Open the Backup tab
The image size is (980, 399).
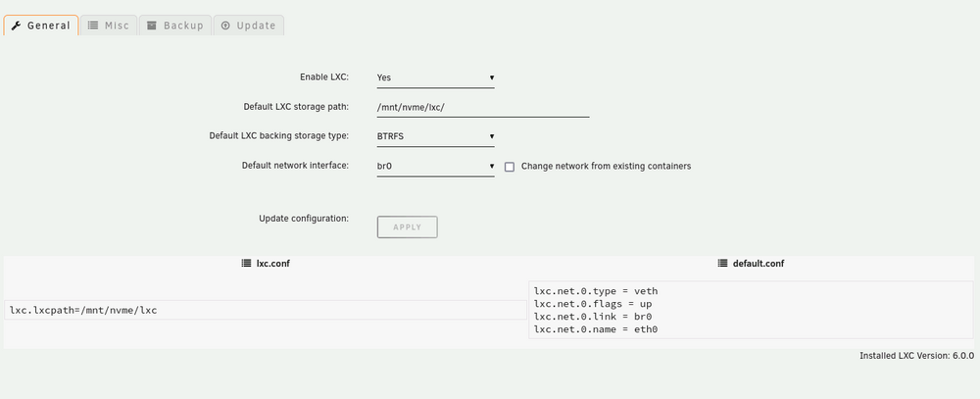175,25
